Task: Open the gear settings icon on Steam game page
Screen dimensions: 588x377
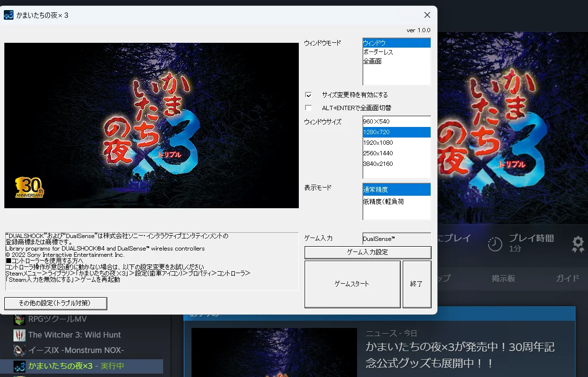Action: click(x=577, y=244)
